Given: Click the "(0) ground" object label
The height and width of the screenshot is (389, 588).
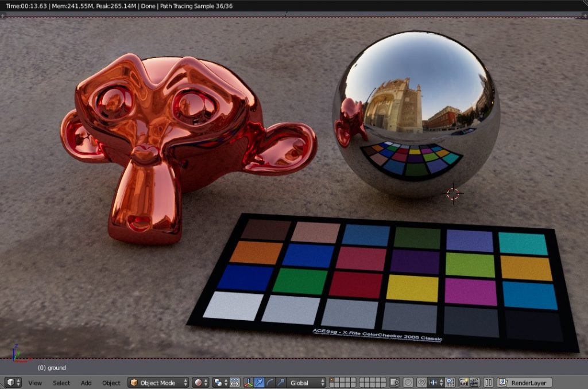Looking at the screenshot, I should (x=52, y=368).
